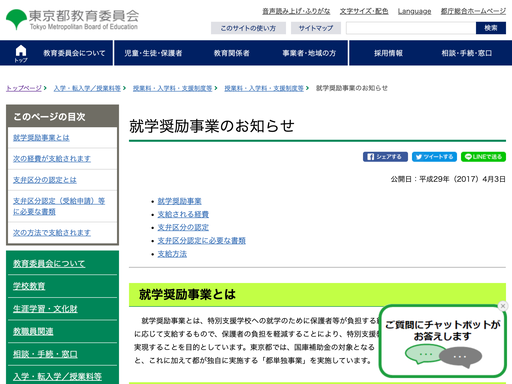
Task: Close the chatbot popup
Action: pyautogui.click(x=503, y=306)
